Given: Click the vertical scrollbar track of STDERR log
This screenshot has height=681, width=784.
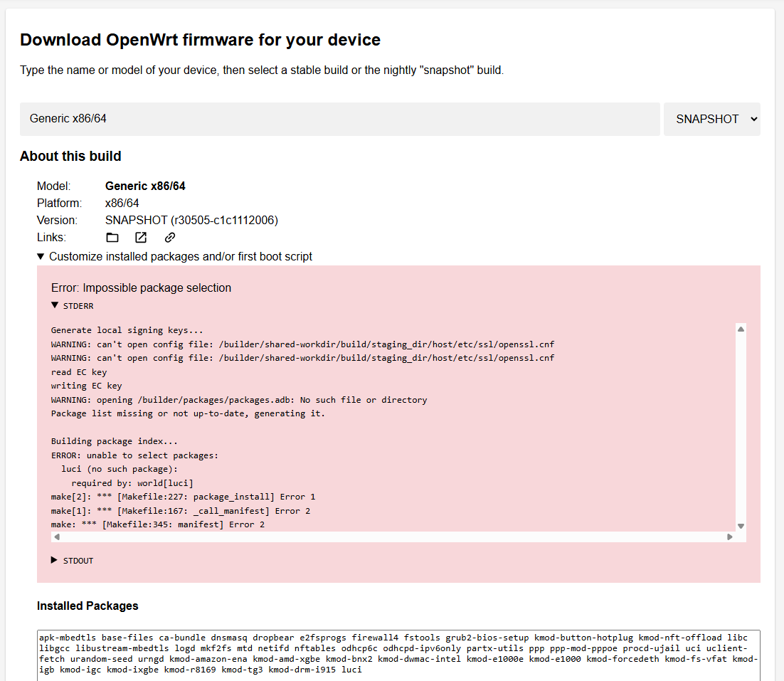Looking at the screenshot, I should pyautogui.click(x=741, y=427).
